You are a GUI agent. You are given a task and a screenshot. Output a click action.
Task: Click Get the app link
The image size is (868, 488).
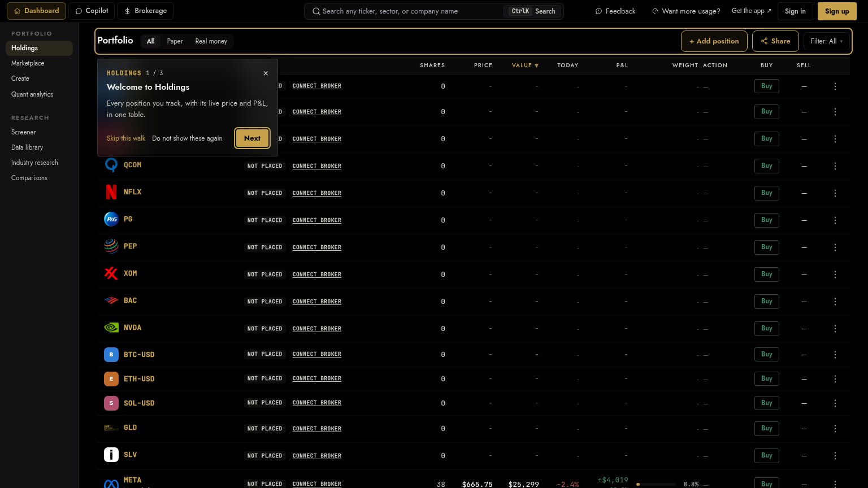pyautogui.click(x=751, y=11)
